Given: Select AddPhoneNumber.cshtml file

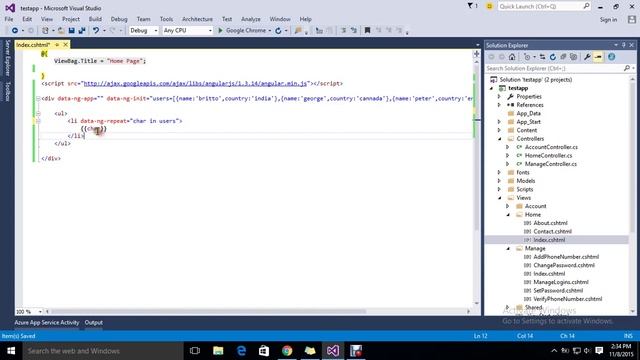Looking at the screenshot, I should [x=566, y=257].
